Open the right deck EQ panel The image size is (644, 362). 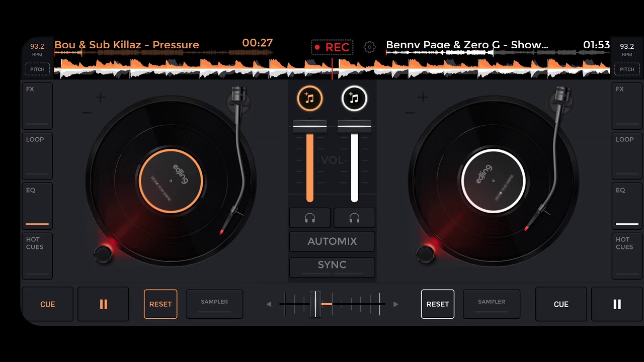(x=627, y=207)
